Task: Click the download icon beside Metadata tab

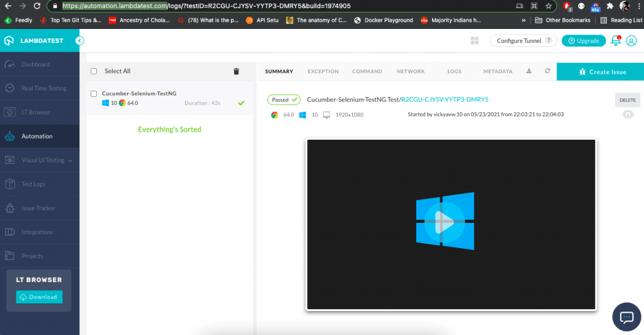Action: 529,71
